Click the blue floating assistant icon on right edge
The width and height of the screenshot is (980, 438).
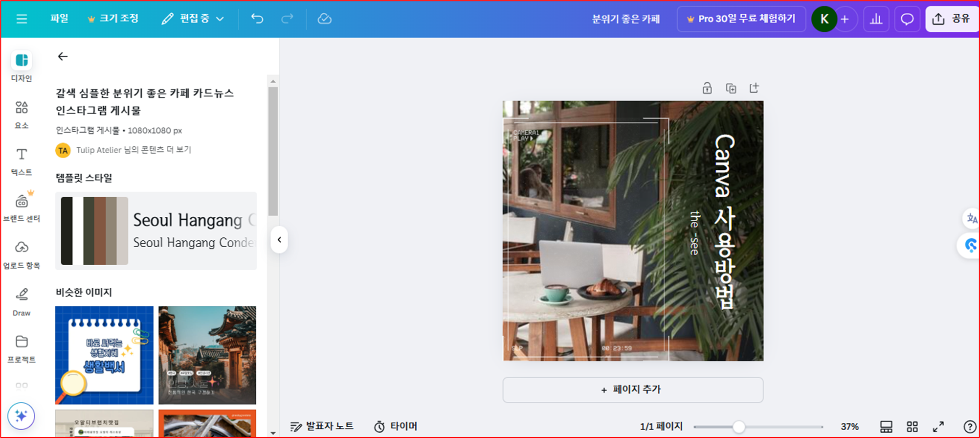point(970,245)
